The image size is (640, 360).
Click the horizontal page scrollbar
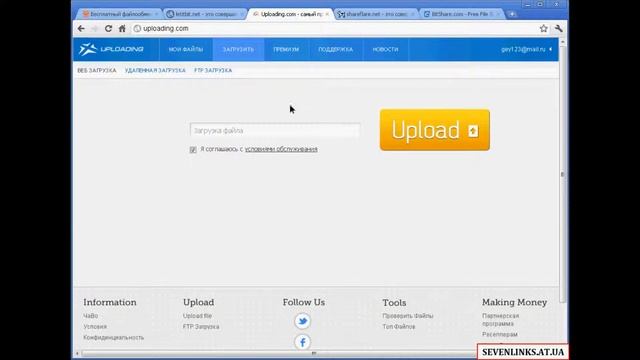pos(314,353)
